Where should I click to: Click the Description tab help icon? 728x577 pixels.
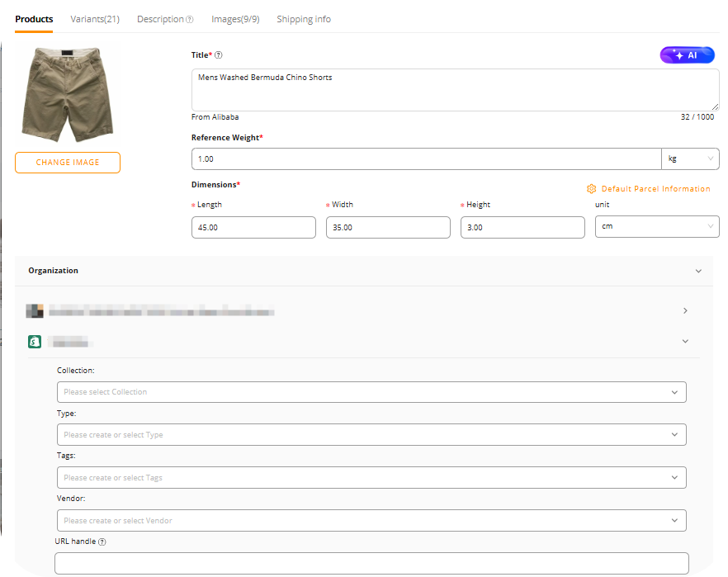190,20
